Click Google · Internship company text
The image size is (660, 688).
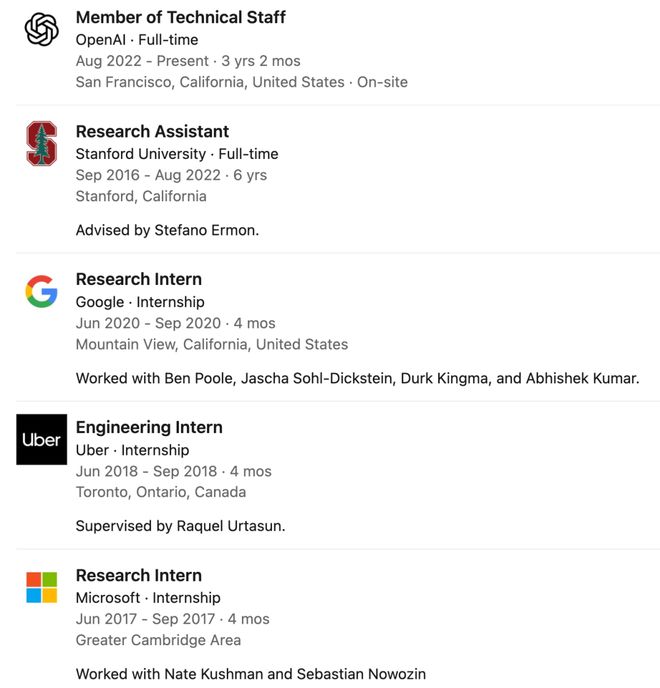click(x=140, y=302)
